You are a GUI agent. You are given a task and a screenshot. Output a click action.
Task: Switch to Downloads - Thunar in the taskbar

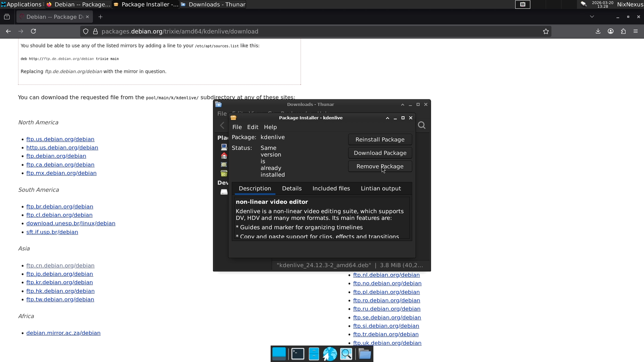coord(213,4)
